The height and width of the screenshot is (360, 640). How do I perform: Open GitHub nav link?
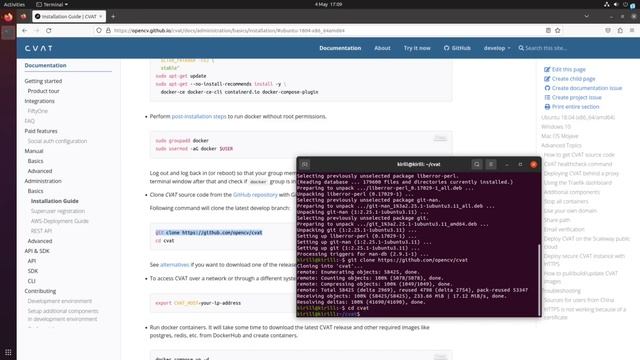[457, 48]
